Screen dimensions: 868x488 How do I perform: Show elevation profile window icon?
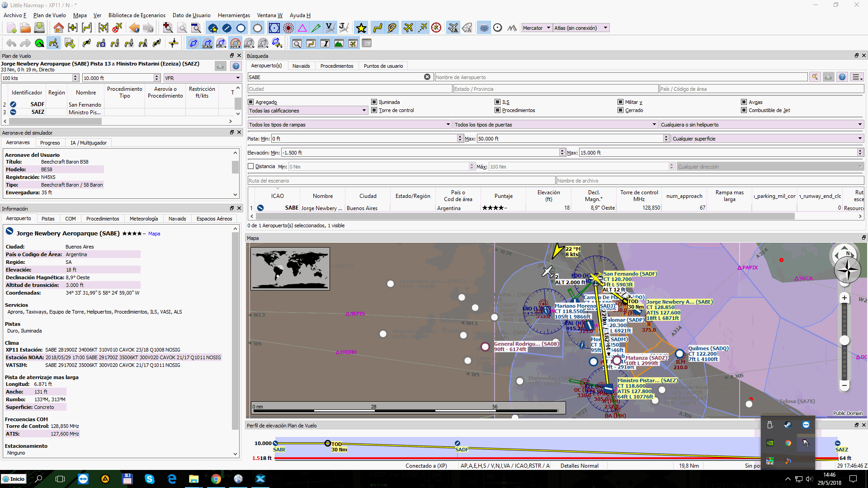click(x=339, y=43)
